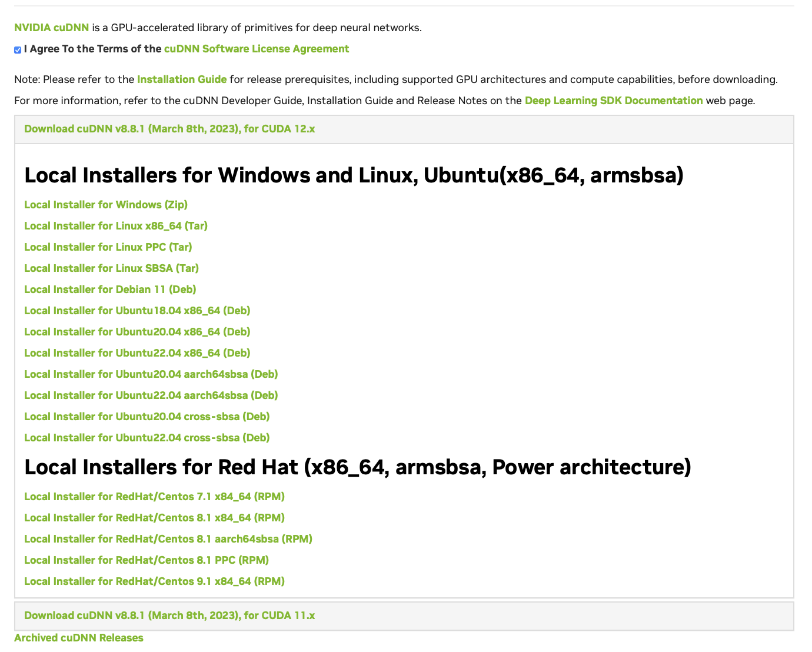Download installer for Ubuntu22.04 cross-sbsa (Deb)
The height and width of the screenshot is (652, 812).
click(x=147, y=438)
